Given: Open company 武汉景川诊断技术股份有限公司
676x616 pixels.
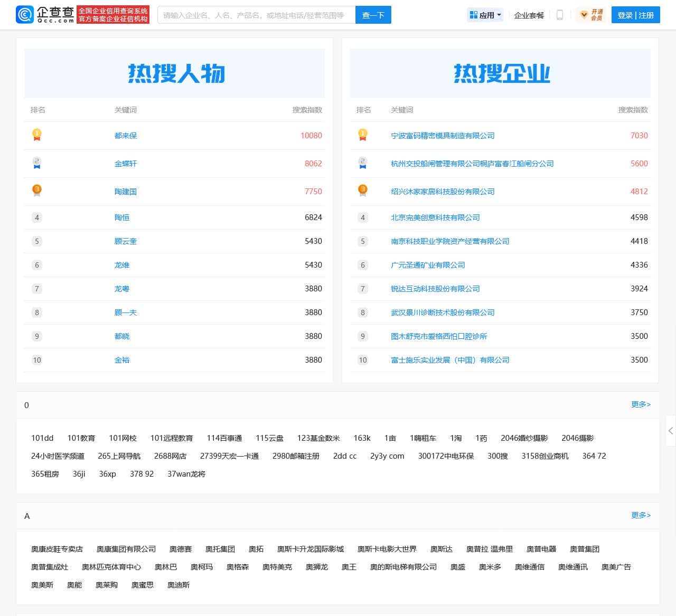Looking at the screenshot, I should (443, 312).
